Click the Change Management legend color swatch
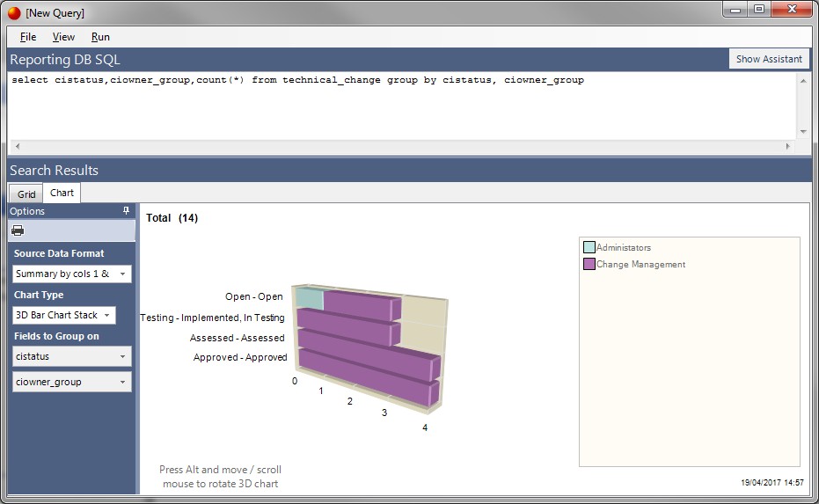The image size is (819, 504). (589, 264)
